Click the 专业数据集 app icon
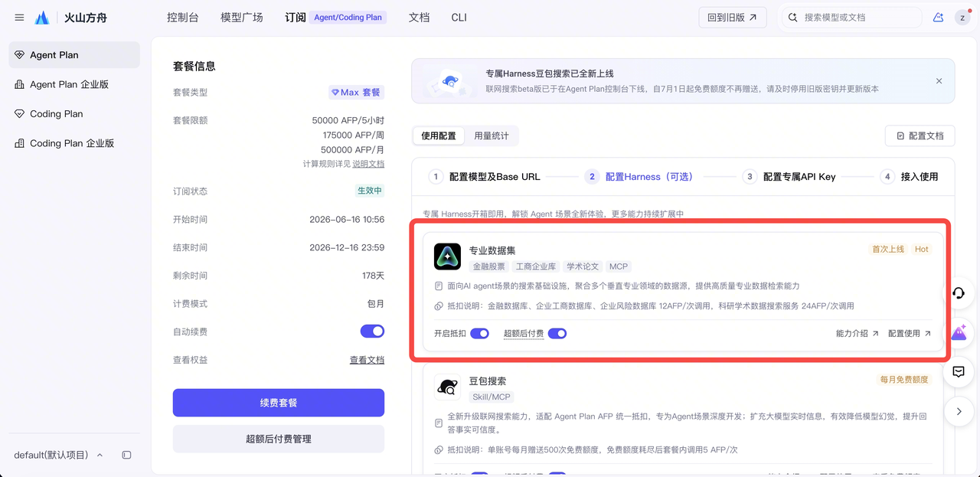The image size is (980, 477). 447,256
